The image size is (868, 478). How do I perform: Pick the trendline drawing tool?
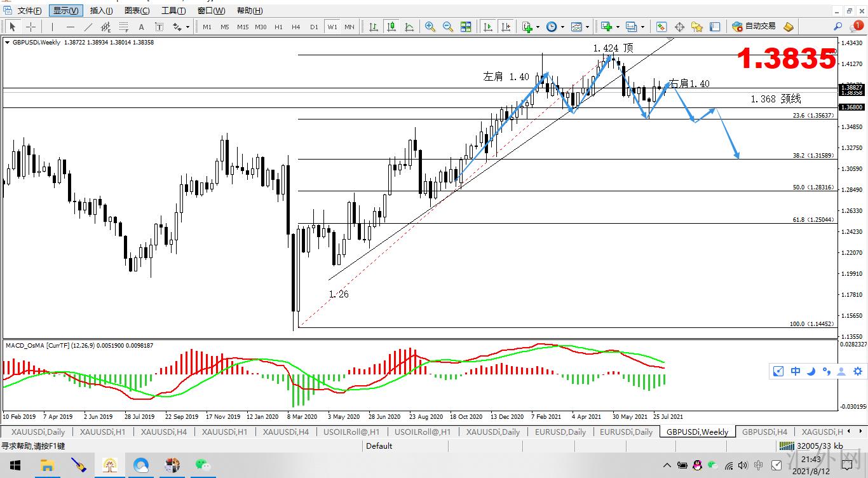click(x=88, y=27)
